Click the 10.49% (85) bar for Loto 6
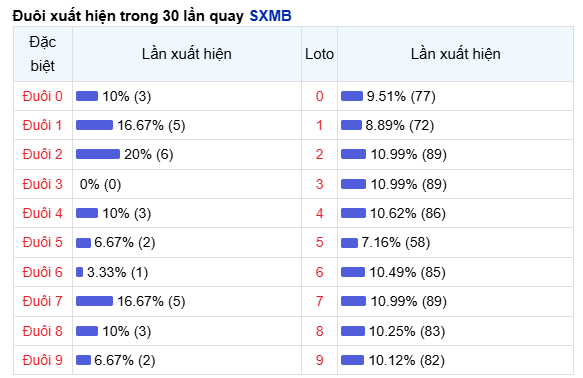The height and width of the screenshot is (378, 583). coord(353,272)
